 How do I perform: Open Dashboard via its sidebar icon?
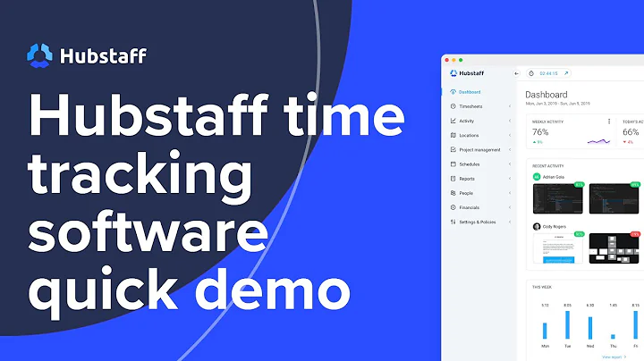pos(453,92)
